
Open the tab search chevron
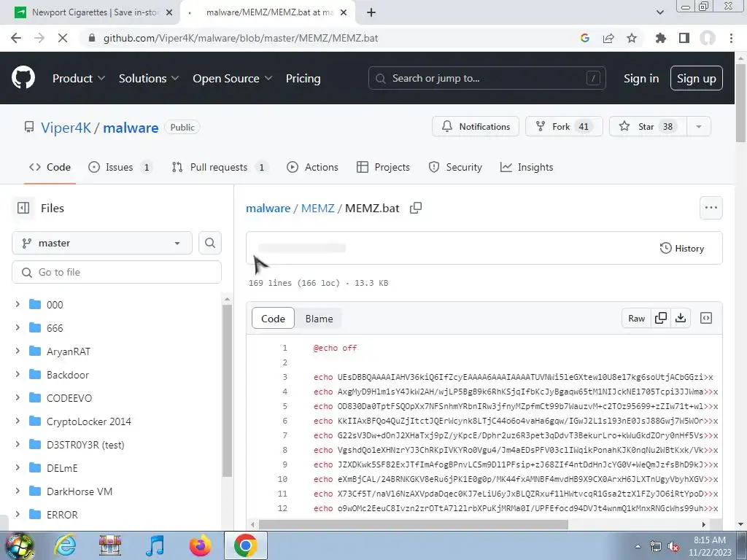pos(659,12)
